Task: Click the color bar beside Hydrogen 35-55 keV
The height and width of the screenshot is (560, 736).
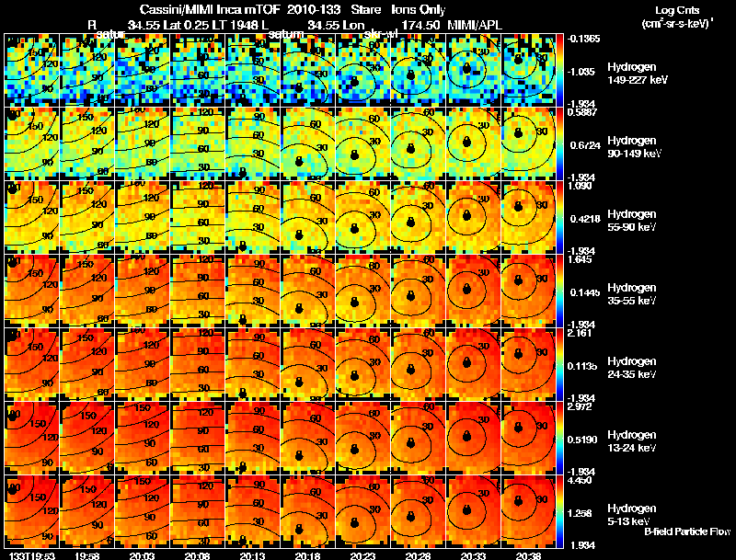Action: pyautogui.click(x=559, y=291)
